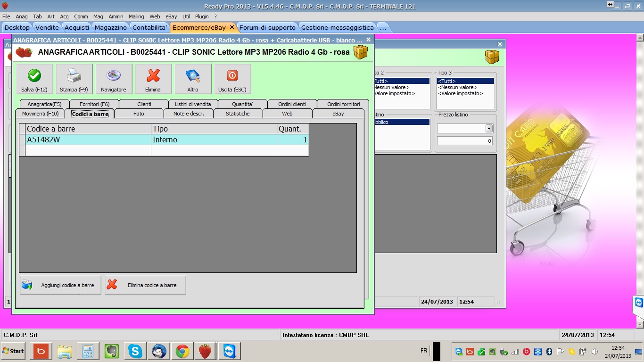The height and width of the screenshot is (362, 644).
Task: Click Aggiungi codice a barre button
Action: pos(60,285)
